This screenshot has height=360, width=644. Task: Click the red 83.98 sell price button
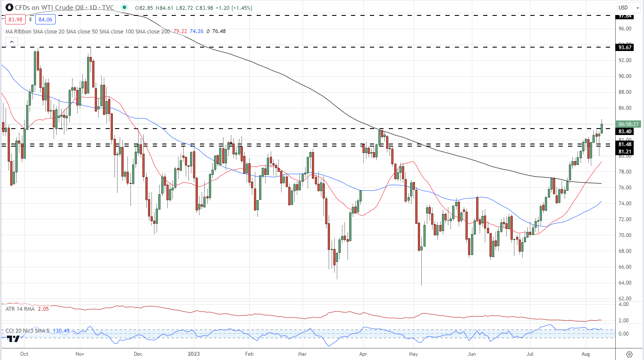click(x=15, y=19)
